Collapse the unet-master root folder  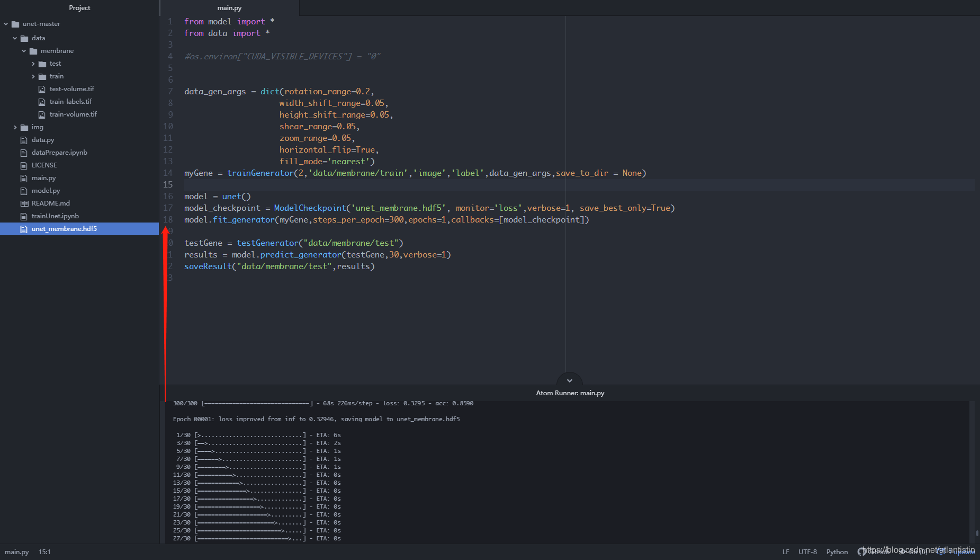6,24
